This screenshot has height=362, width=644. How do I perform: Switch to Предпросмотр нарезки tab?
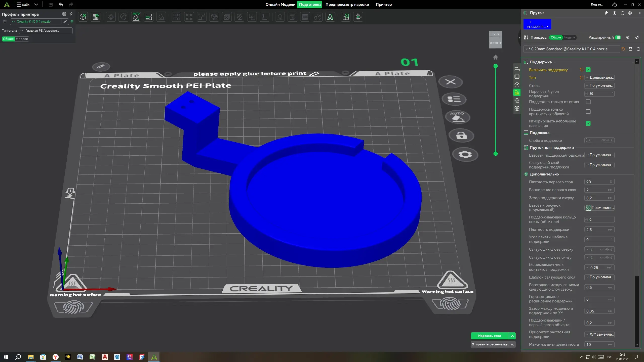coord(347,5)
